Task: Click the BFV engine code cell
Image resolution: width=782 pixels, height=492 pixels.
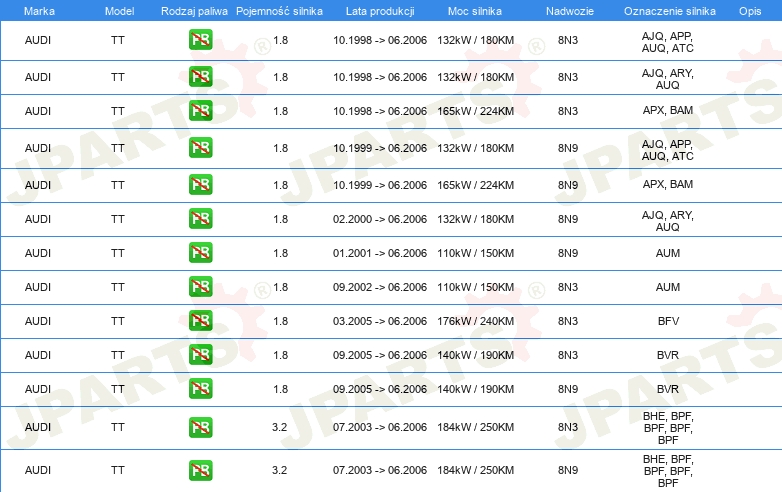Action: [668, 321]
